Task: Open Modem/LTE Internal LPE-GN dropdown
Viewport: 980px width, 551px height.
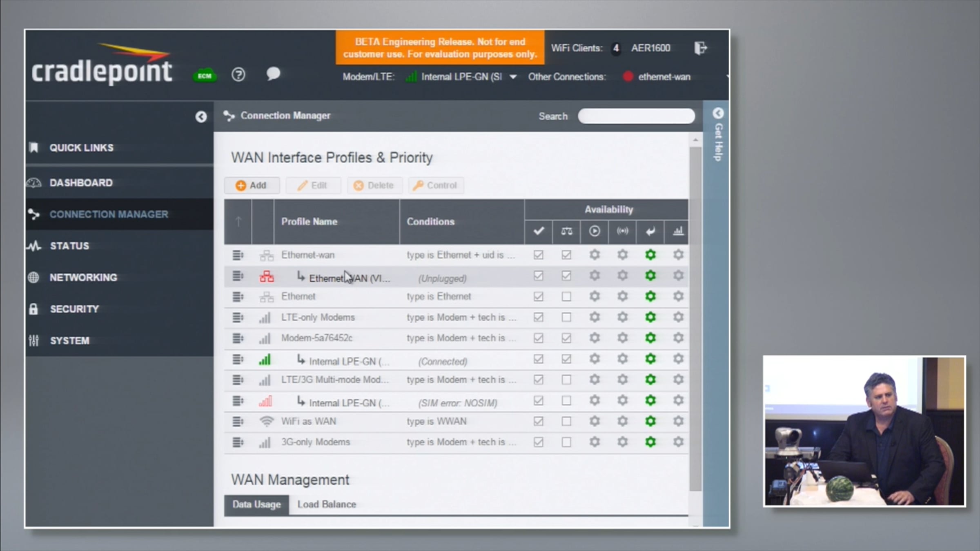Action: (513, 77)
